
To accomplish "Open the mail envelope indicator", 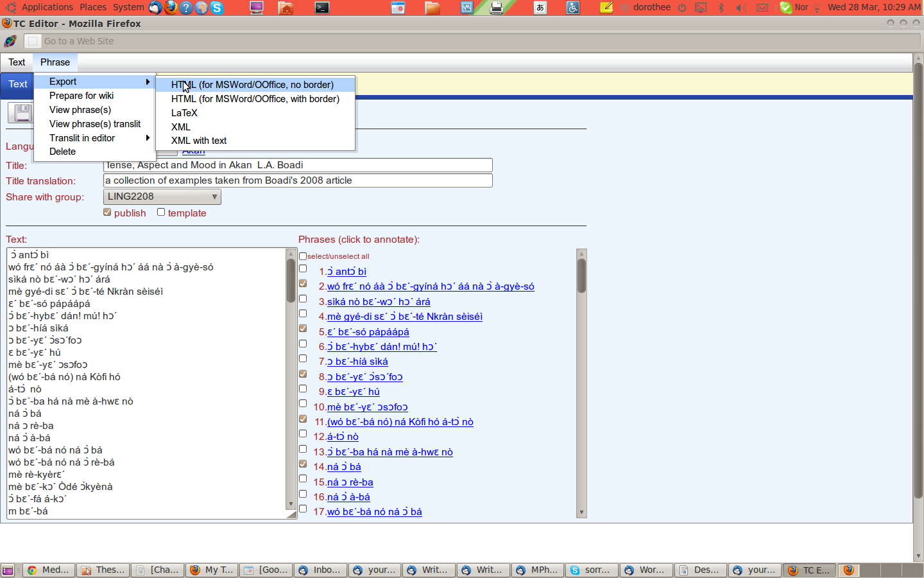I will coord(762,8).
